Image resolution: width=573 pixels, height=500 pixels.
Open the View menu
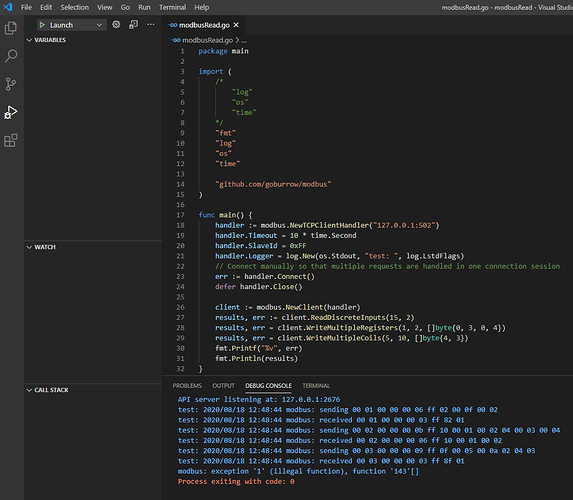point(105,7)
